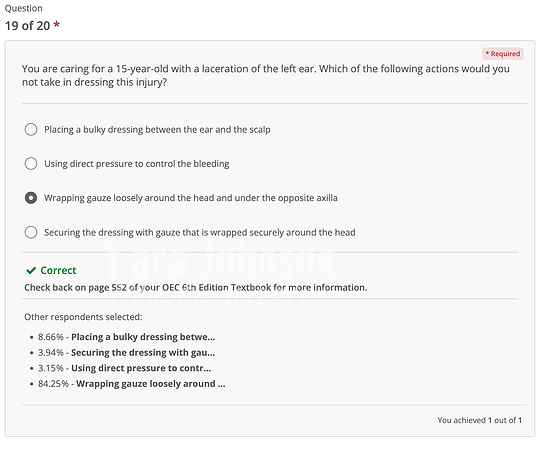Click the green 'Correct' label
Image resolution: width=545 pixels, height=450 pixels.
[58, 270]
